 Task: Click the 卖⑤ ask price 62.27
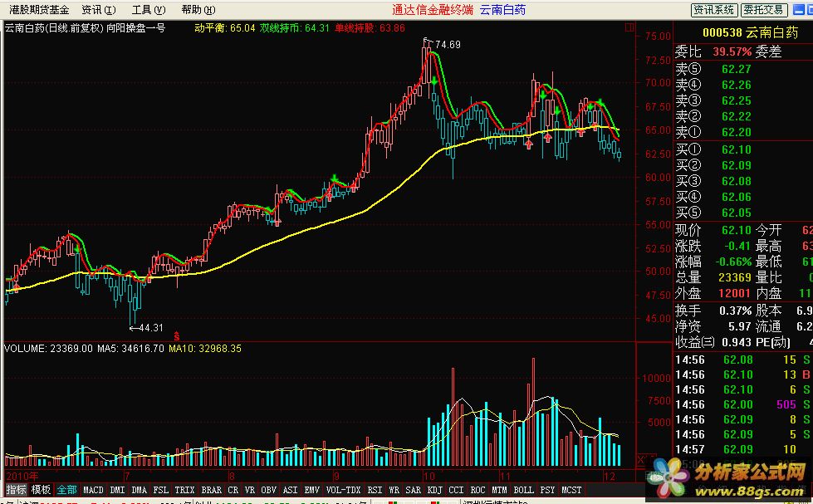coord(737,69)
